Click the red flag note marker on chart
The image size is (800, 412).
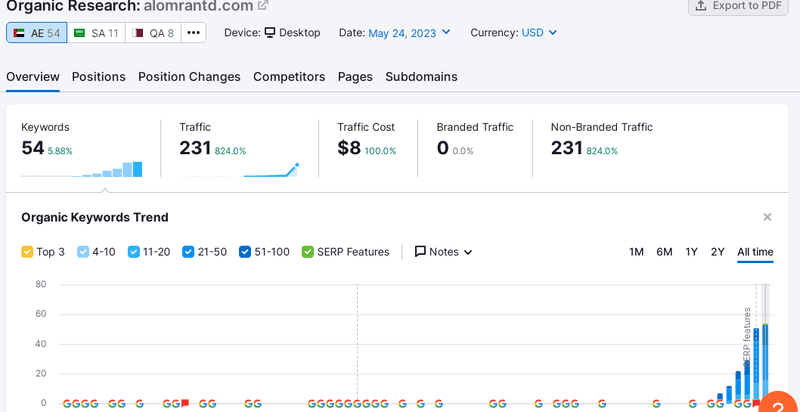[x=185, y=403]
